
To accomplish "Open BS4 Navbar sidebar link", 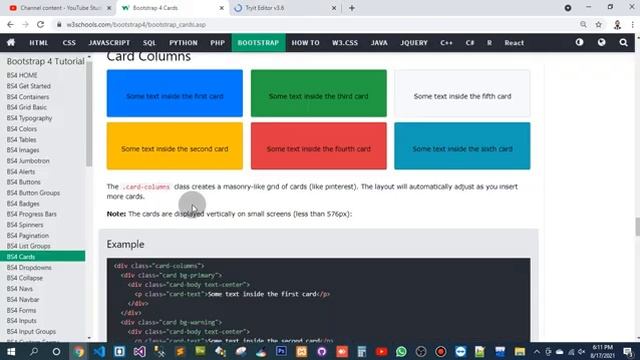I will [x=23, y=299].
